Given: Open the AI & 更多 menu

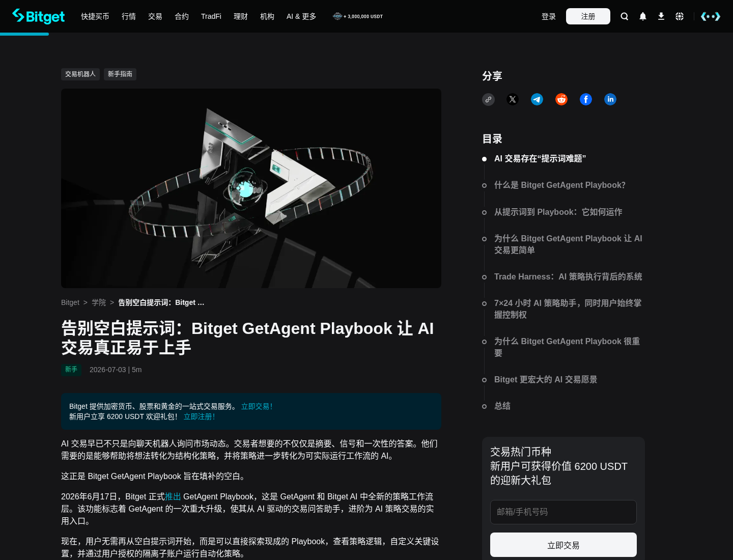Looking at the screenshot, I should (x=301, y=16).
